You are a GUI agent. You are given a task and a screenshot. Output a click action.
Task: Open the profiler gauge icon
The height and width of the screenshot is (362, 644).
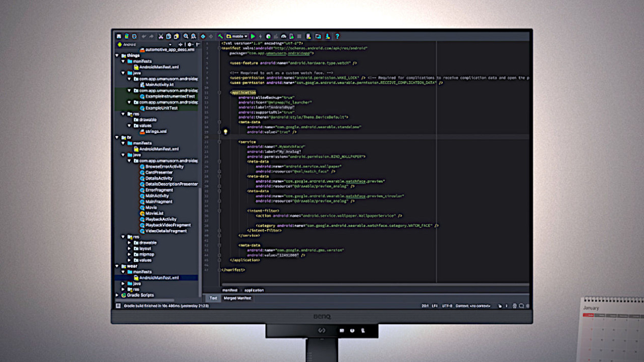coord(284,37)
